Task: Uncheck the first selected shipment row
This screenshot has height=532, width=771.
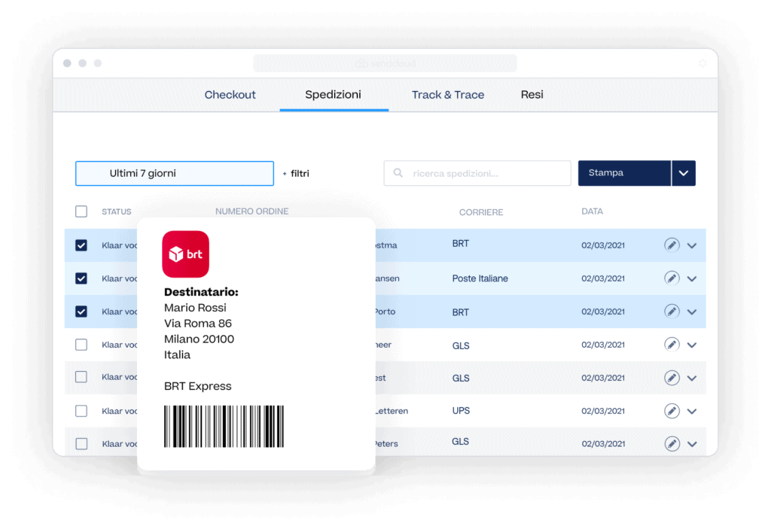Action: click(x=81, y=245)
